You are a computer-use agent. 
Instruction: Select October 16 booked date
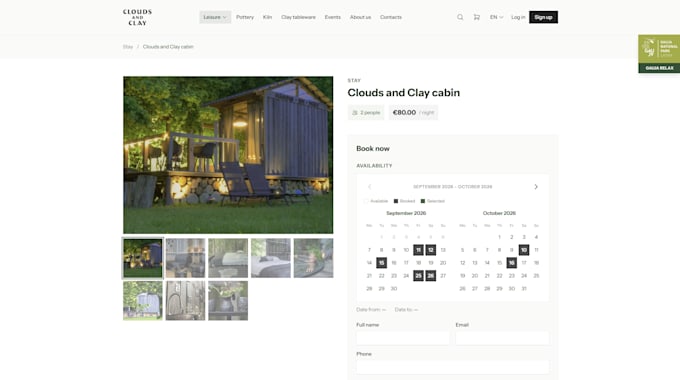(x=512, y=263)
